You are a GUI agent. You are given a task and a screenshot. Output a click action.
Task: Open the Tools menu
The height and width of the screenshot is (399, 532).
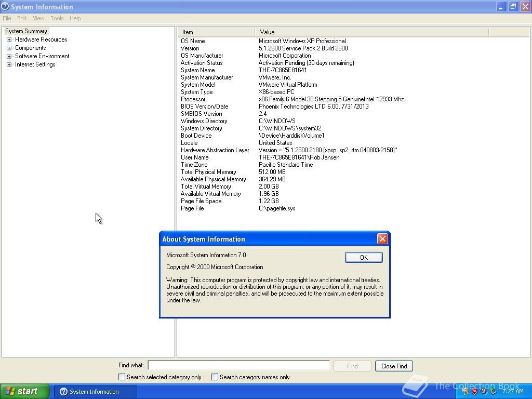(x=57, y=18)
